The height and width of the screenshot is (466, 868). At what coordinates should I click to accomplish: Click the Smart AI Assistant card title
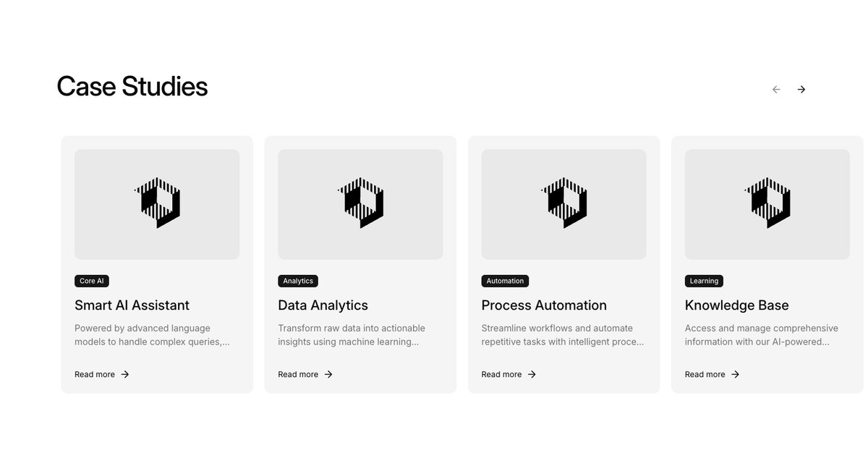[x=132, y=305]
